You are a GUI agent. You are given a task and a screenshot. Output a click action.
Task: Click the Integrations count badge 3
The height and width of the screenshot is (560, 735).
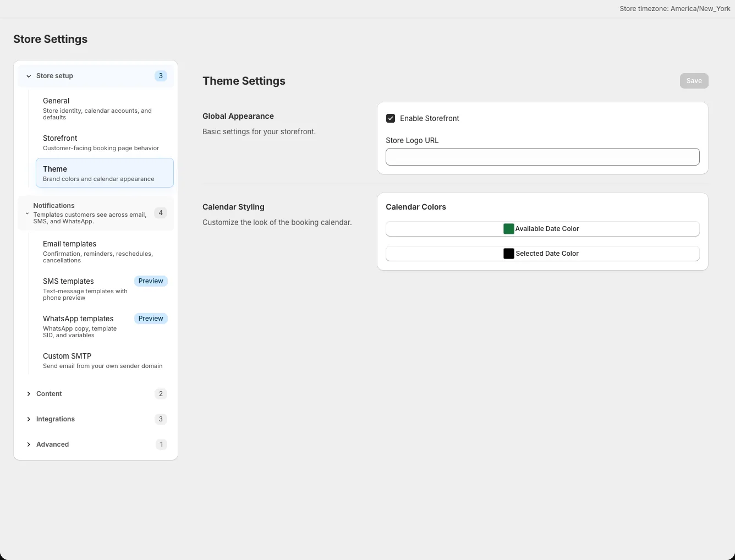point(161,419)
